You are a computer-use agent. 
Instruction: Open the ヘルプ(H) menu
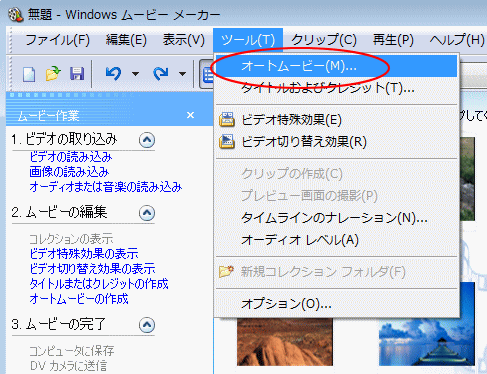click(457, 40)
